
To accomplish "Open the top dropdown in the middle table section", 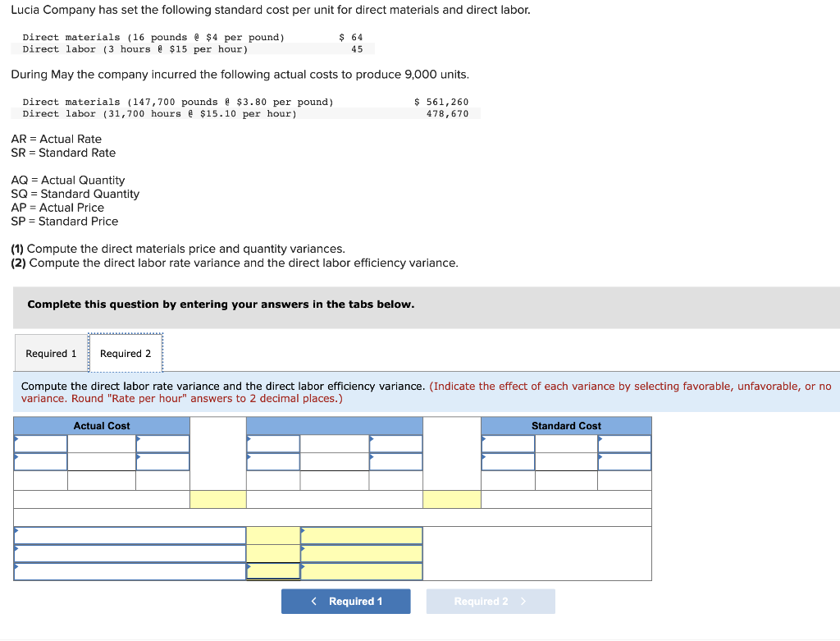I will [273, 444].
